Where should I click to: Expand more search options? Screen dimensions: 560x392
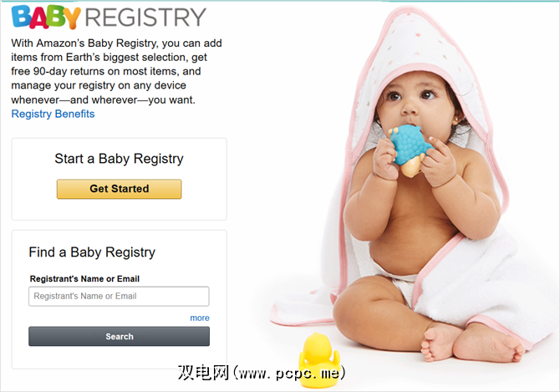click(x=200, y=318)
